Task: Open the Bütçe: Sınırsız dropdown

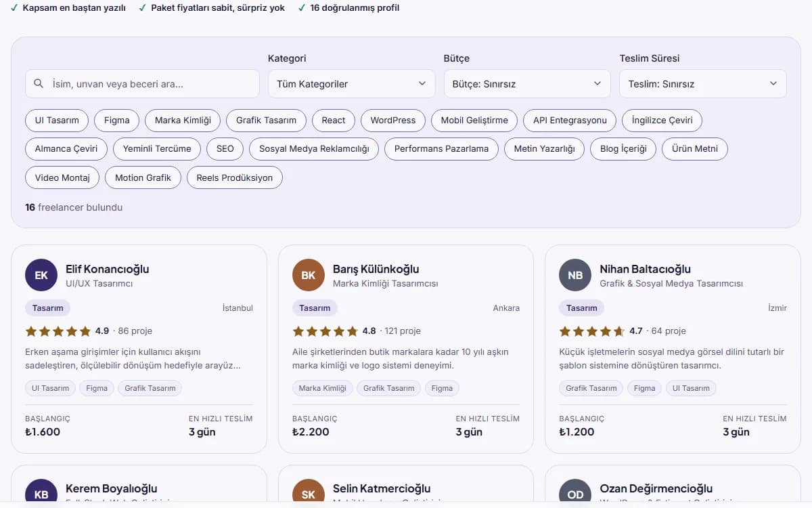Action: [x=527, y=84]
